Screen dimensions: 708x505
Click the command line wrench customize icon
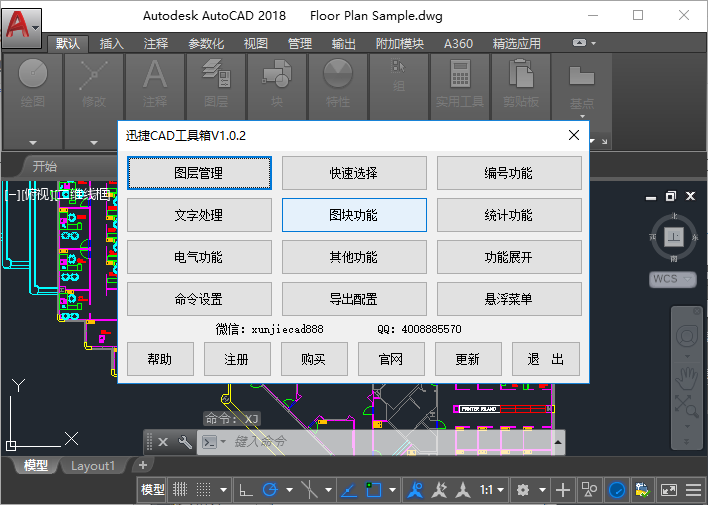point(185,442)
